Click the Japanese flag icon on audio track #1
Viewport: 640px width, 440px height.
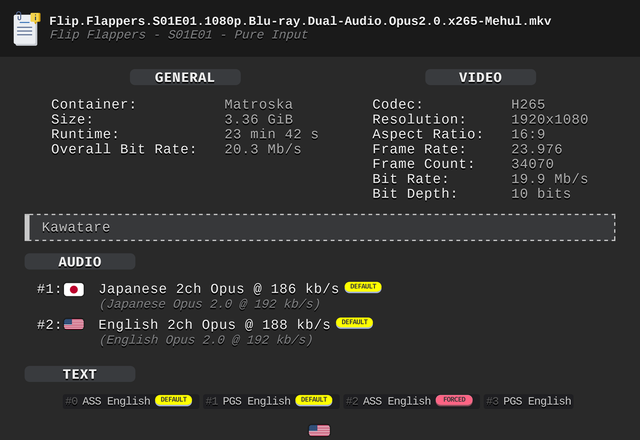tap(74, 289)
